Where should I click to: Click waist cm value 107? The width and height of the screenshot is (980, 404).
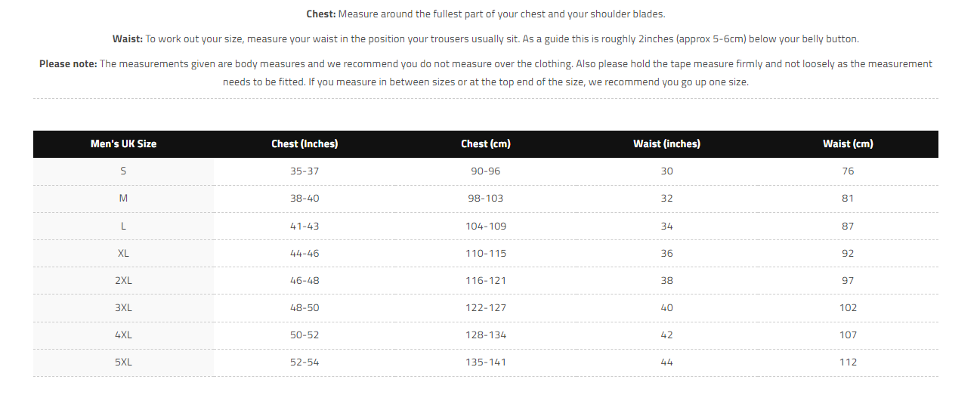(848, 335)
